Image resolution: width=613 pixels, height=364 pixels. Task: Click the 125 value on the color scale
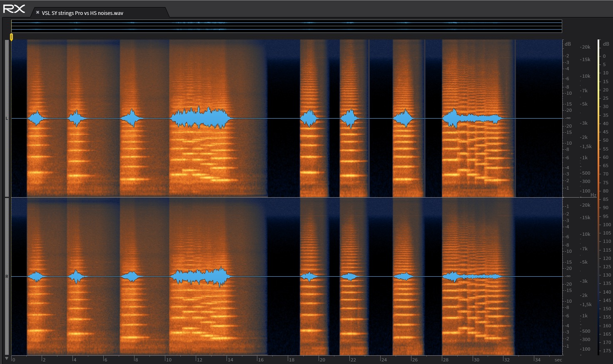click(x=607, y=267)
